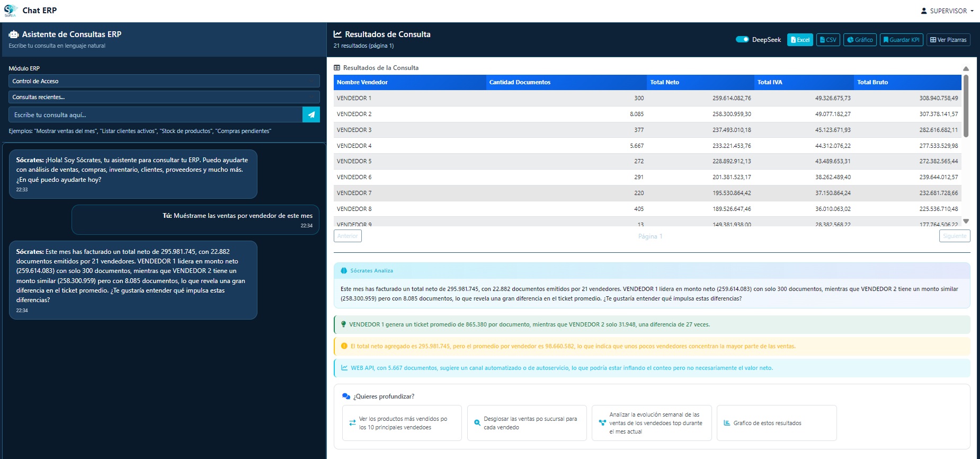Sort by Total IVA column header
980x459 pixels.
(804, 82)
